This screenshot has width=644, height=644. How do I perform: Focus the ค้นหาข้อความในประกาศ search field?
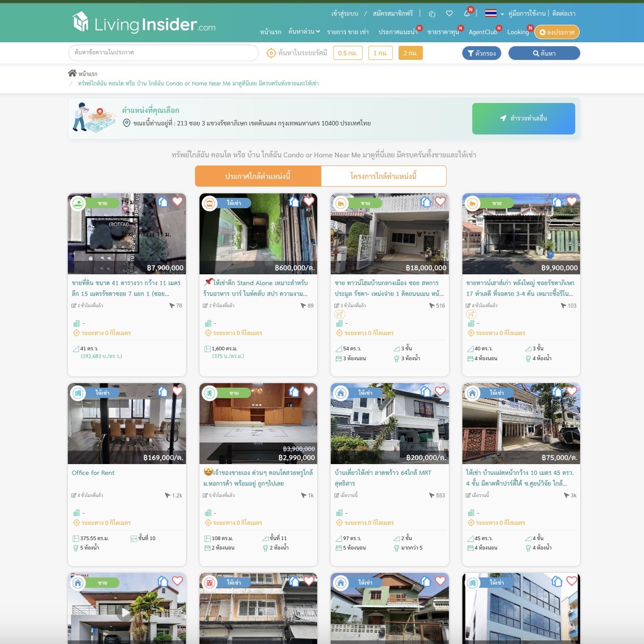164,53
